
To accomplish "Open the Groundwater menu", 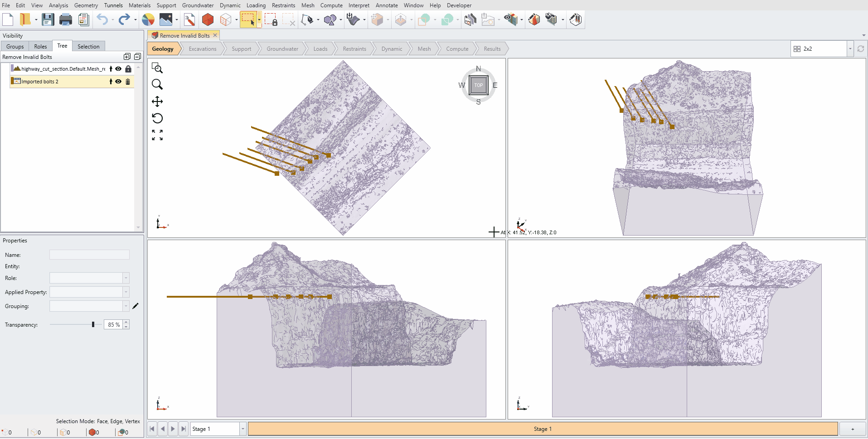I will pyautogui.click(x=198, y=5).
